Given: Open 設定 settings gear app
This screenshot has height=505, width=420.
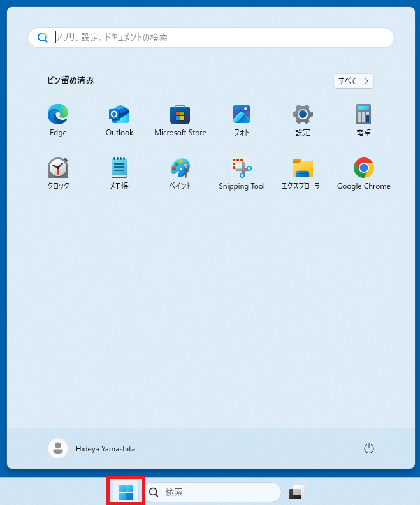Looking at the screenshot, I should tap(303, 120).
